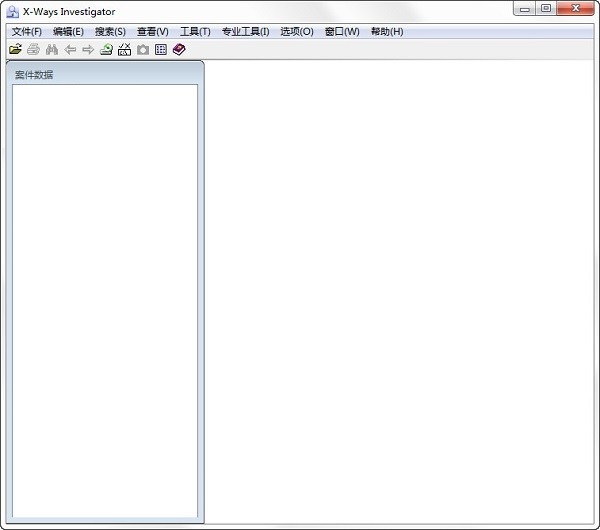Screen dimensions: 600x530
Task: Open the 文件(F) menu
Action: tap(27, 31)
